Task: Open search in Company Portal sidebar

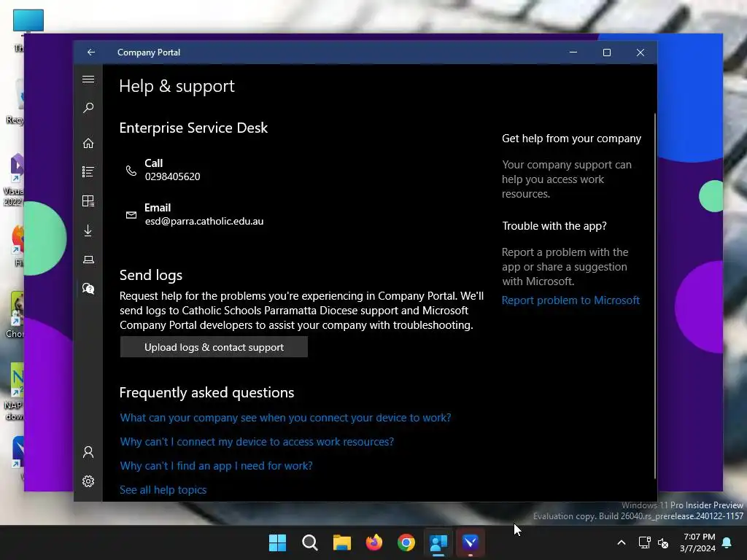Action: point(88,108)
